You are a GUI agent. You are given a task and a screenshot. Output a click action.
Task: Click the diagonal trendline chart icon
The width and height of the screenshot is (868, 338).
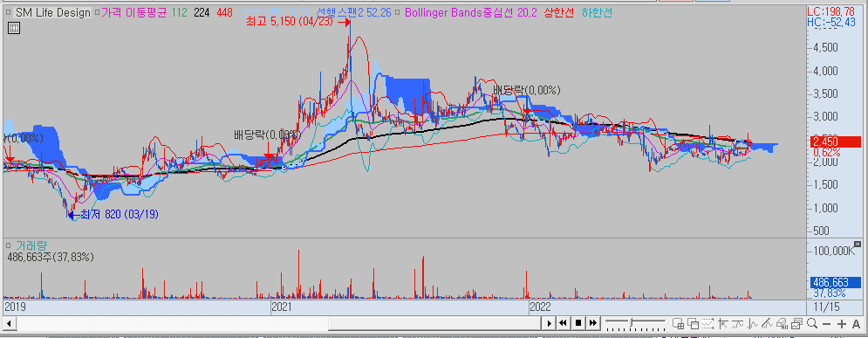coord(768,323)
